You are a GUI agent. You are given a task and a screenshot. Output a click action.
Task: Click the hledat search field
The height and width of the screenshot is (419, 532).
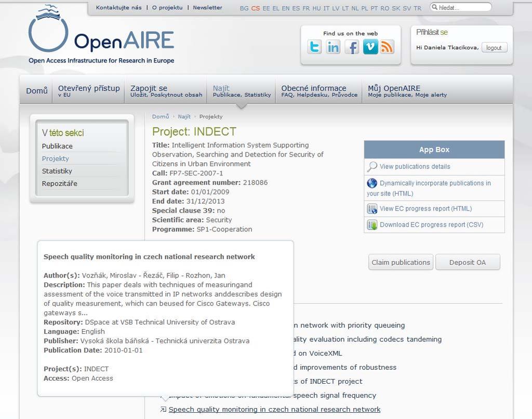(461, 7)
